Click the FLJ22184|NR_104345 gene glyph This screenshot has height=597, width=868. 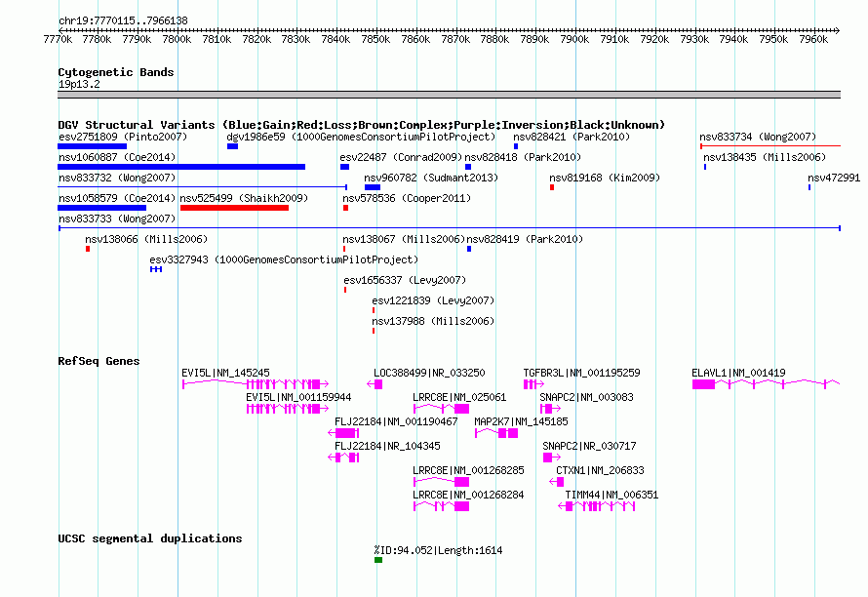[x=343, y=458]
